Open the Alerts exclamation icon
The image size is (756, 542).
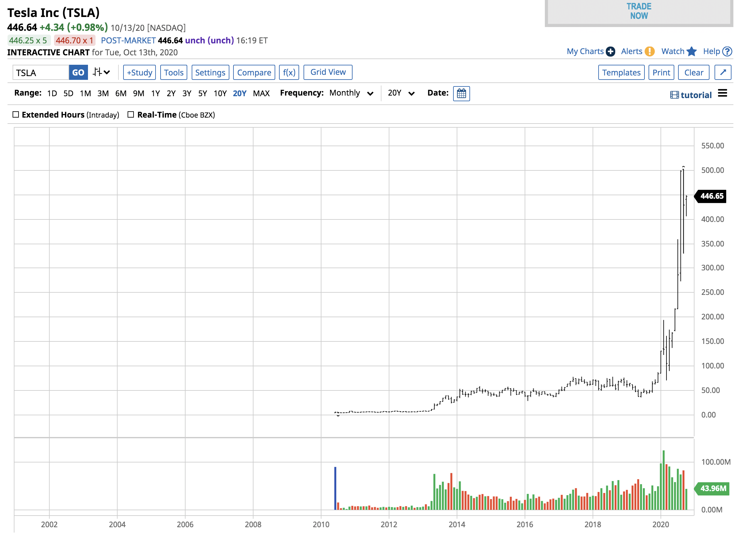click(649, 51)
